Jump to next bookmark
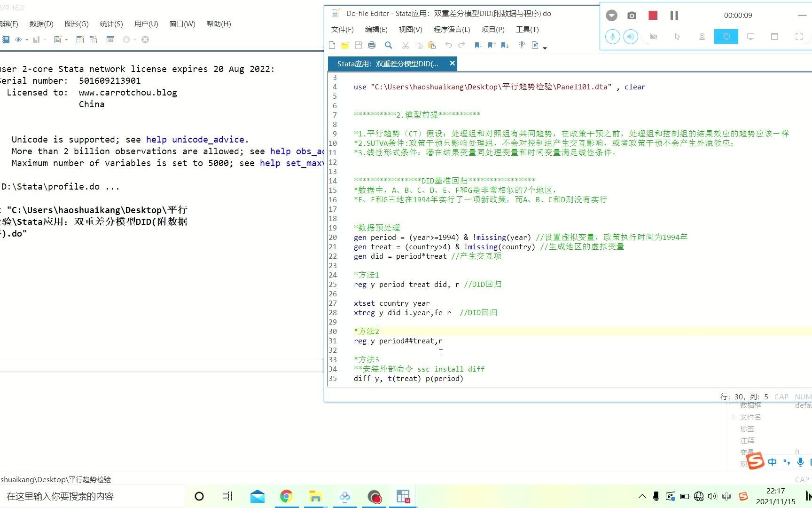This screenshot has width=812, height=508. 505,45
